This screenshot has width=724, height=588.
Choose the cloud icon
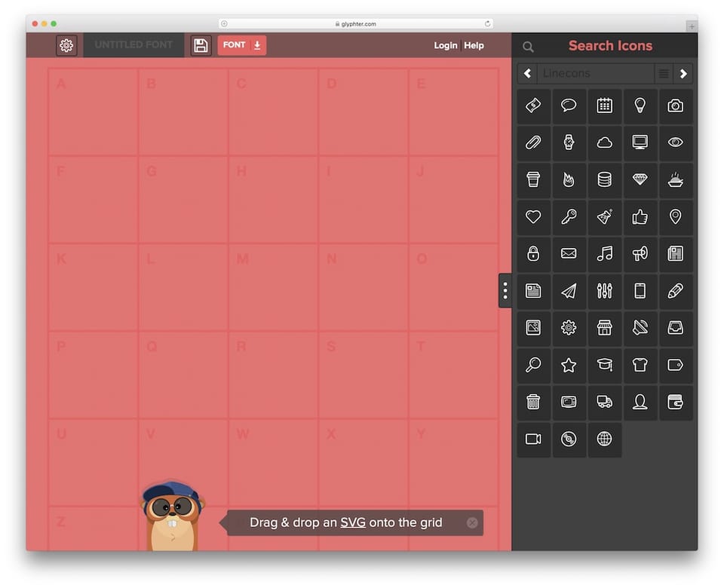click(x=604, y=142)
